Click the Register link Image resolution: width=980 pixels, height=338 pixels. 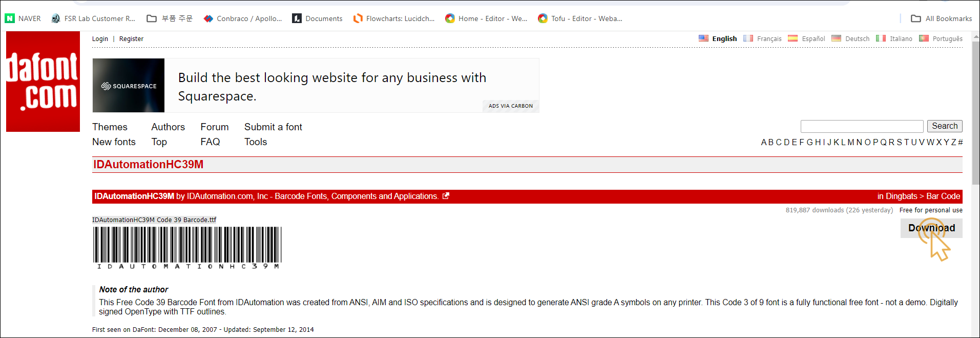click(131, 38)
